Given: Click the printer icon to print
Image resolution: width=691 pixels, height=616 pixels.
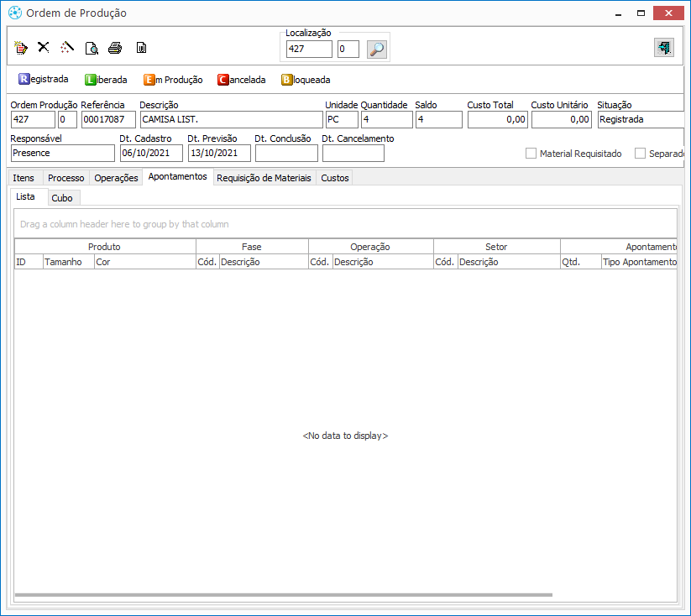Looking at the screenshot, I should (x=115, y=48).
